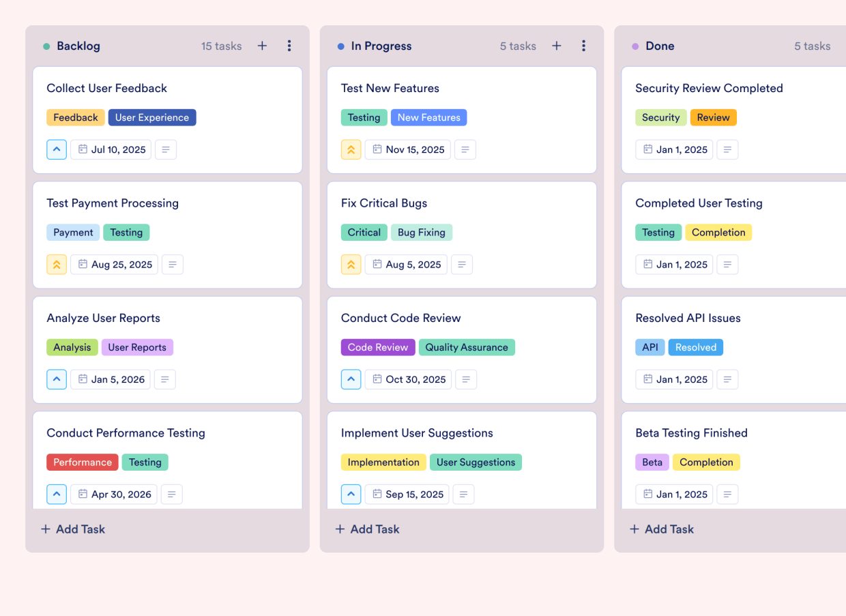Open the date picker on Security Review Completed

(x=674, y=149)
